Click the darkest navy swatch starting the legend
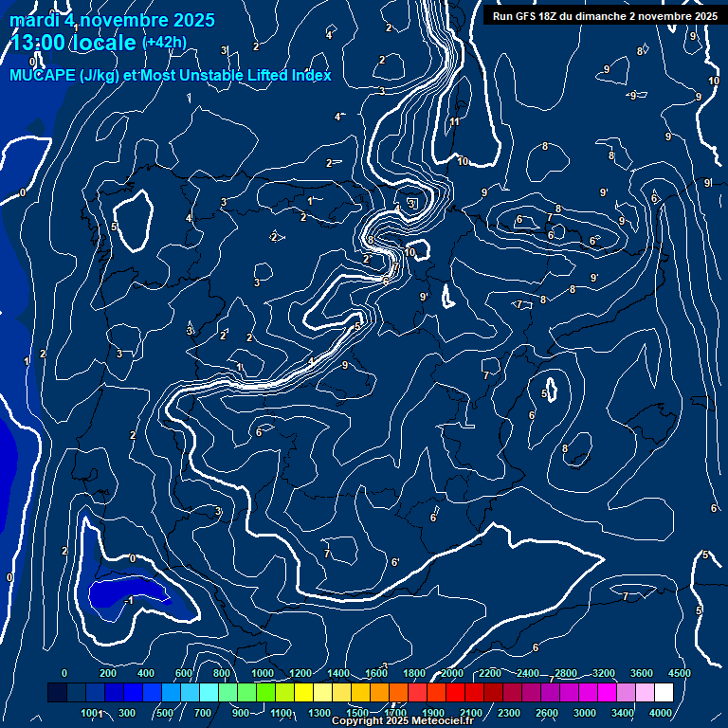The height and width of the screenshot is (728, 728). click(57, 692)
